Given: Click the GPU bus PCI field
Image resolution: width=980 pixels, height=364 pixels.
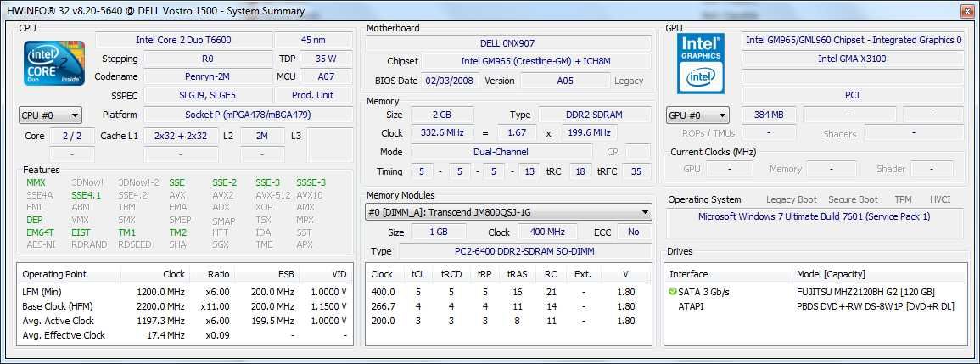Looking at the screenshot, I should point(853,96).
